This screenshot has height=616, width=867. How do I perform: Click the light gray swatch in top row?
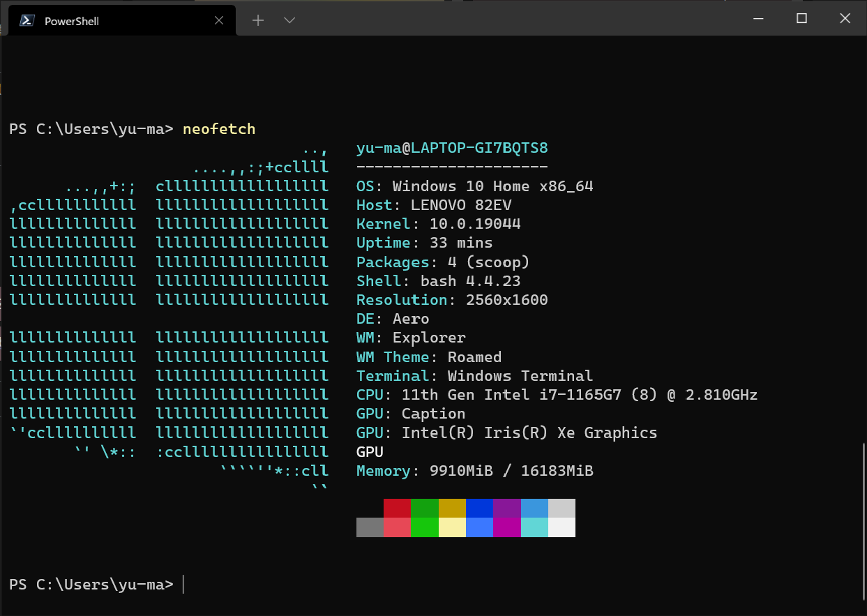pos(561,508)
